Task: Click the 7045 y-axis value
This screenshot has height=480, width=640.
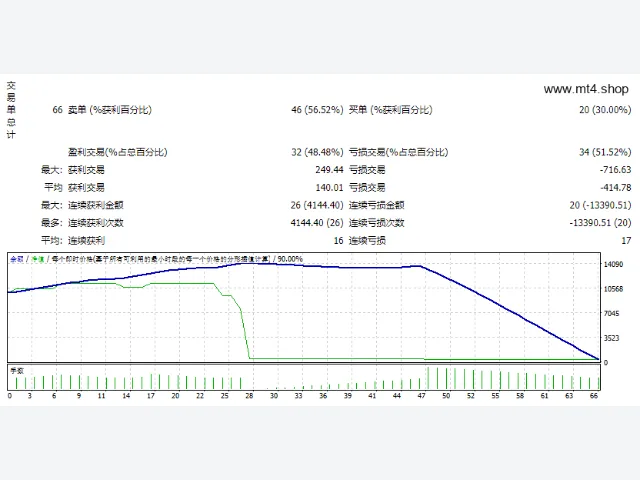Action: (x=611, y=313)
